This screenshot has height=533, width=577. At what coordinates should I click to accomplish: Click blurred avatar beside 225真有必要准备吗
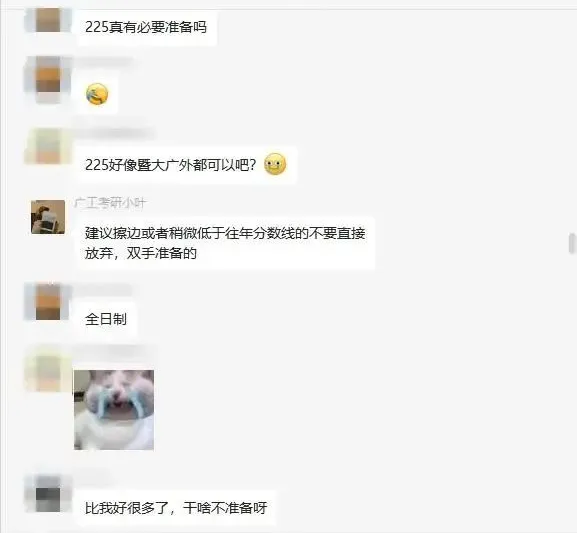click(x=48, y=20)
